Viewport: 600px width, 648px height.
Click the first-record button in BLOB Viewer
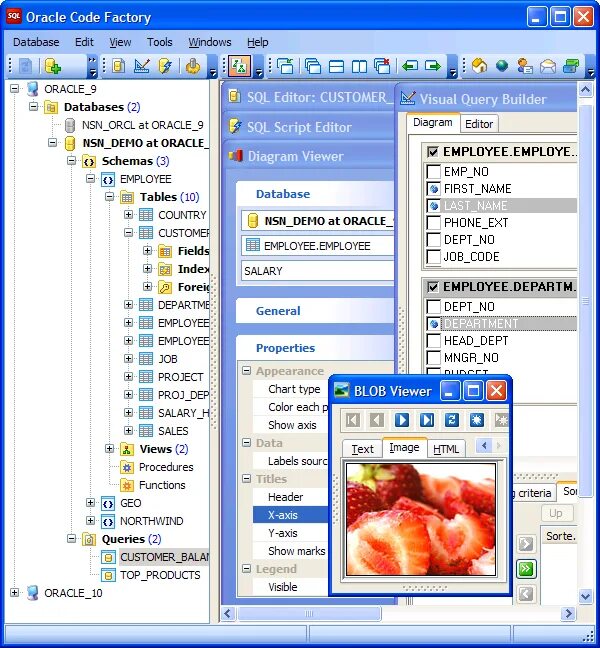tap(352, 420)
